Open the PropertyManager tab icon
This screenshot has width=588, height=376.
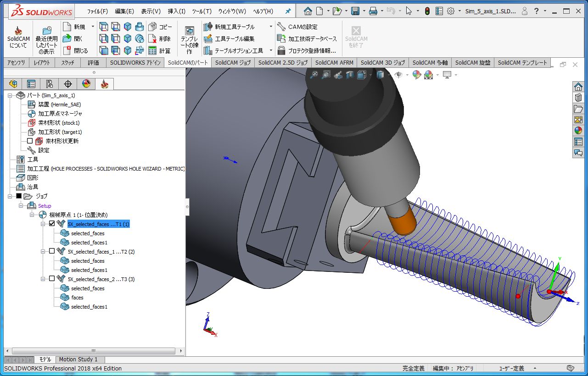[31, 83]
